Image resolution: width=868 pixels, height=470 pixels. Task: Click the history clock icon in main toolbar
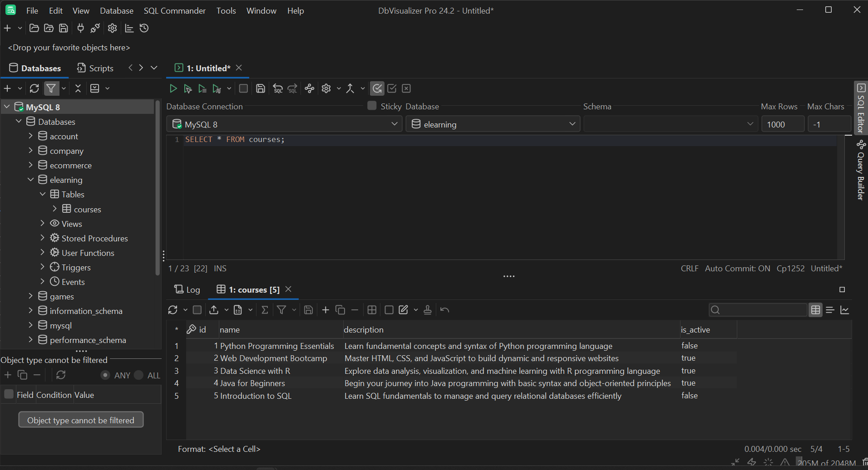[144, 28]
